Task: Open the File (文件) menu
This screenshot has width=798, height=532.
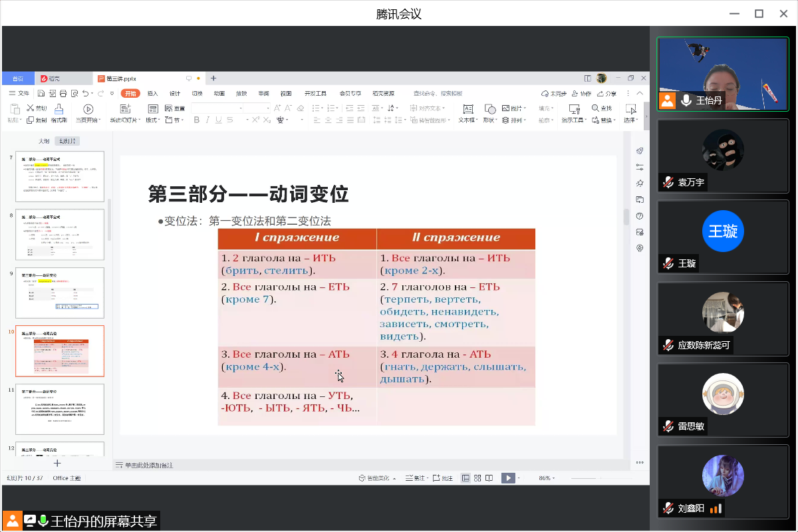Action: 19,94
